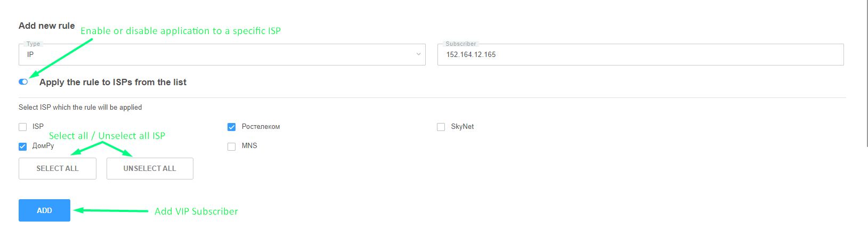Click the Ростелеком label text
868x229 pixels.
click(x=261, y=127)
